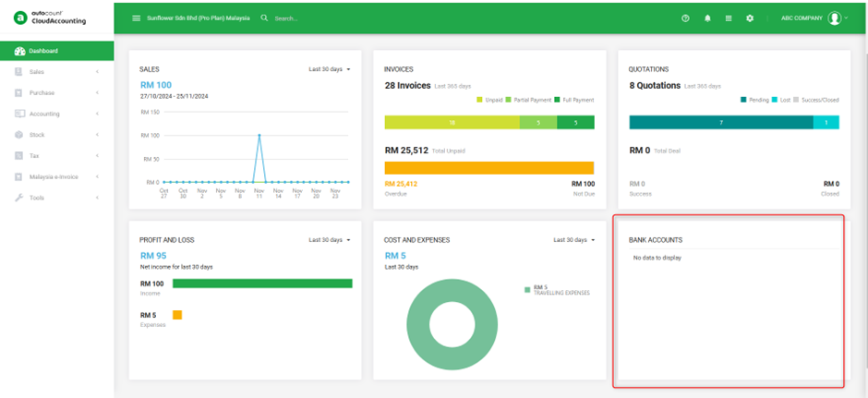Toggle the Lost legend swatch in Quotations
868x398 pixels.
pyautogui.click(x=775, y=100)
